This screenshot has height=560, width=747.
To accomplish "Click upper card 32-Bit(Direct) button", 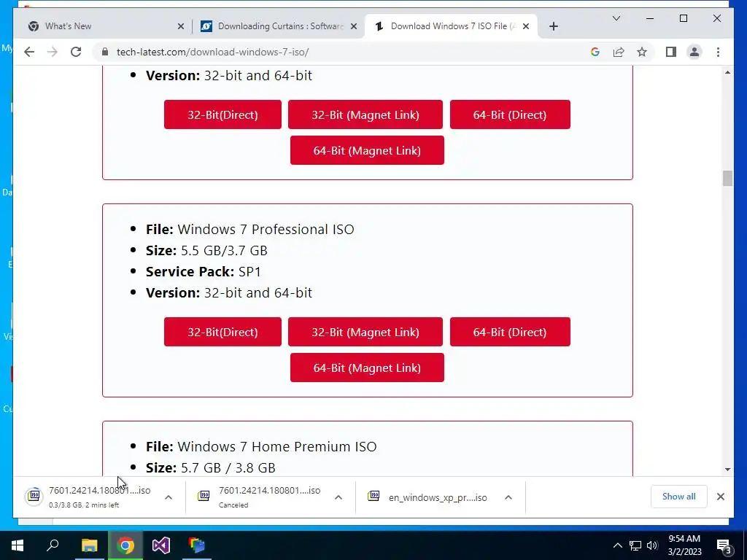I will pos(222,114).
